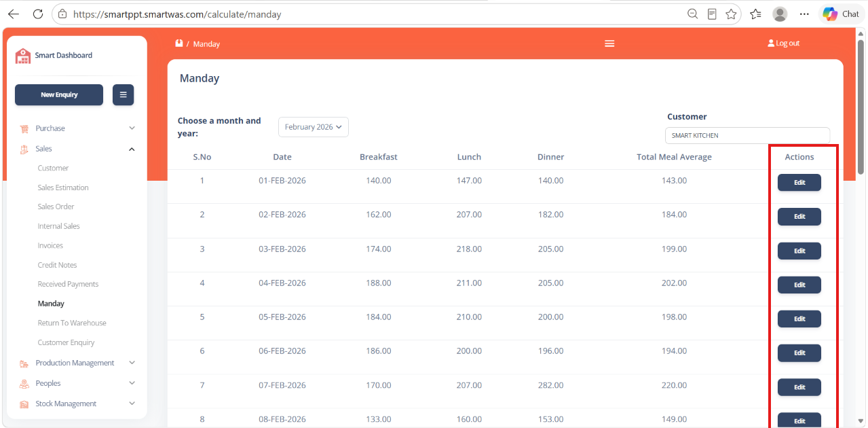Go back using the browser back arrow
The height and width of the screenshot is (428, 868).
14,14
